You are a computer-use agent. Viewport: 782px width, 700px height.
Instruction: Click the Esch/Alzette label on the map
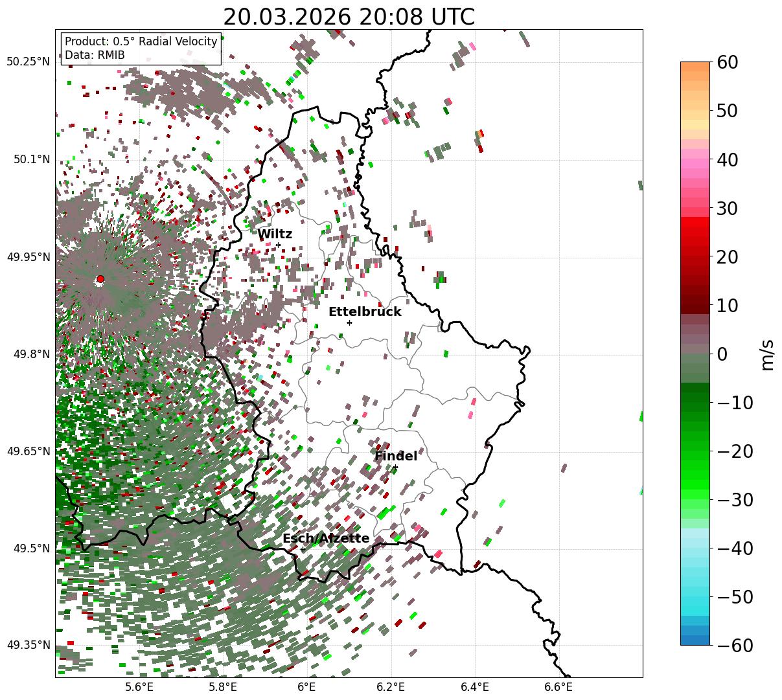(x=326, y=539)
